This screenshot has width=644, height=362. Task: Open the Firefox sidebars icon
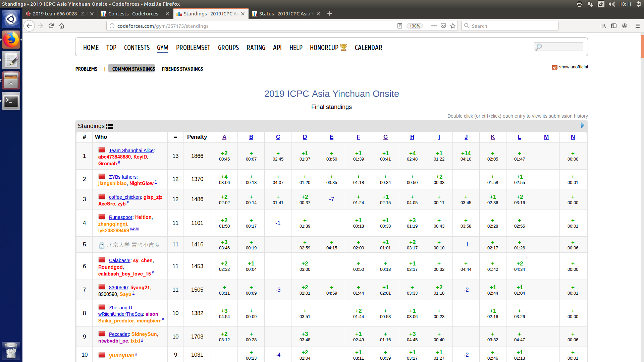coord(614,26)
